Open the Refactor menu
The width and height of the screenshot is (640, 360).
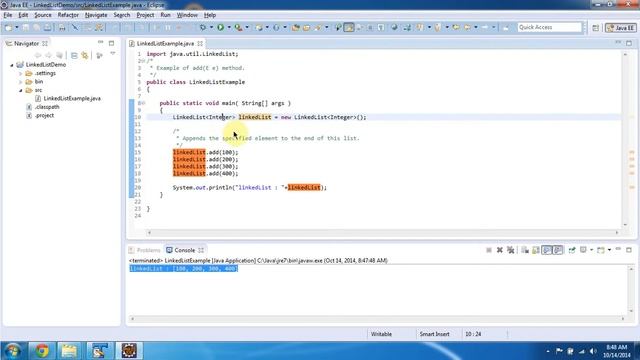click(68, 15)
